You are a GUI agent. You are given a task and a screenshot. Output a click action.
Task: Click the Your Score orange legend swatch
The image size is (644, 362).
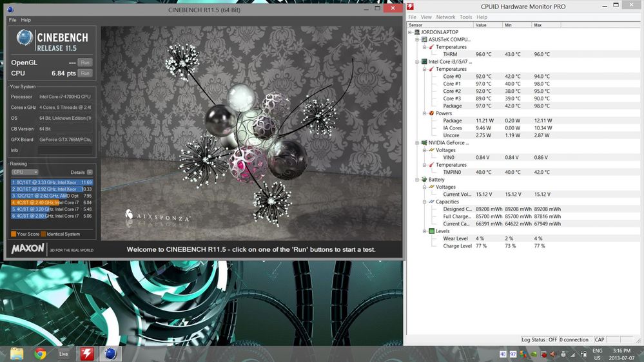14,234
